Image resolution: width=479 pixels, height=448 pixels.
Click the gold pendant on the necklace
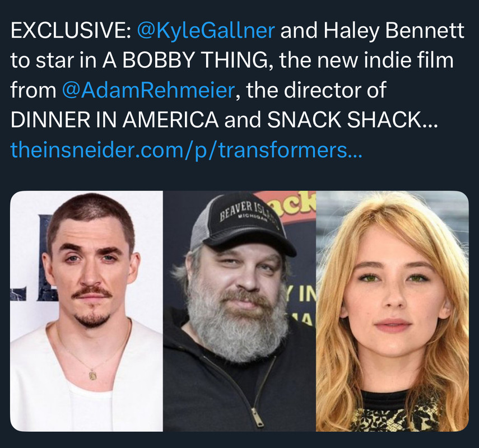[x=92, y=375]
